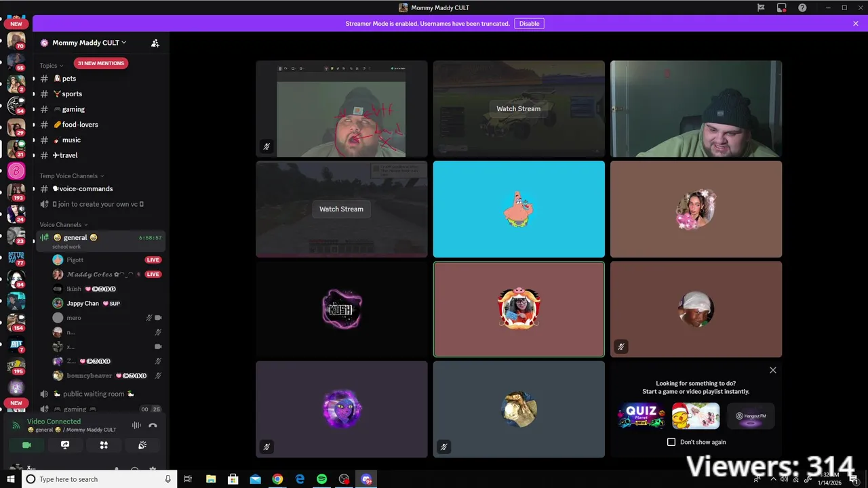
Task: Open the Activities launcher button
Action: 104,445
